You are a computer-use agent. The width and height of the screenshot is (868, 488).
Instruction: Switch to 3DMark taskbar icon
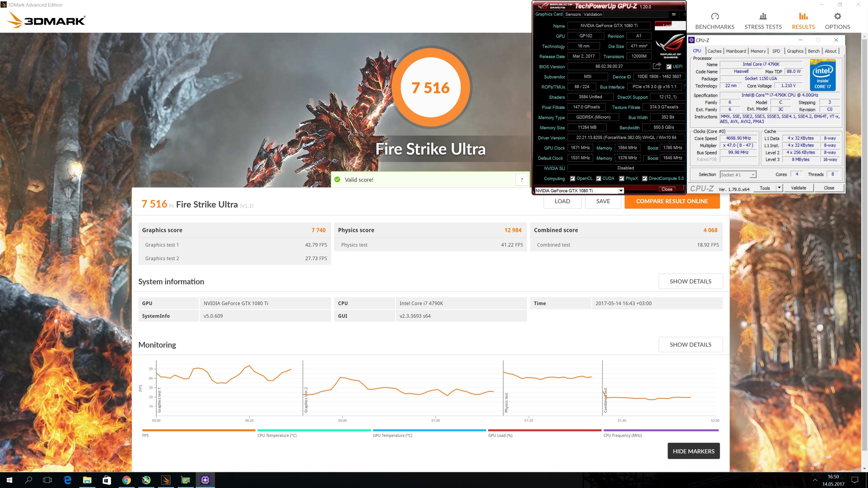[166, 480]
